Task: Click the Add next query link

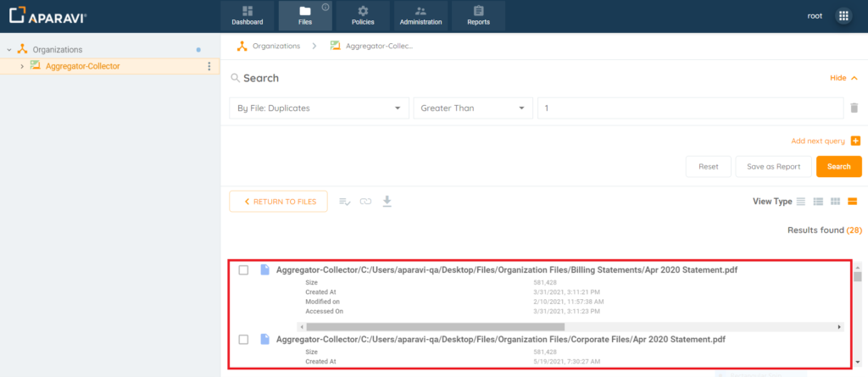Action: [818, 141]
